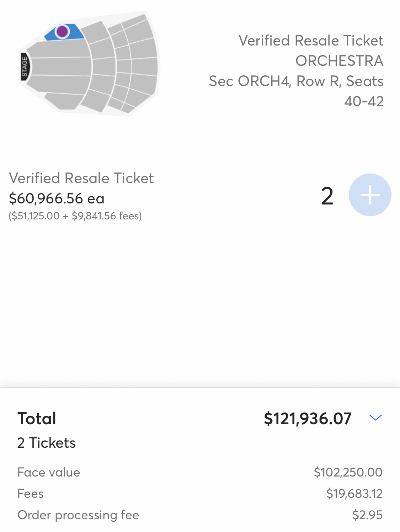400x532 pixels.
Task: Click the bold Total label
Action: pyautogui.click(x=37, y=419)
